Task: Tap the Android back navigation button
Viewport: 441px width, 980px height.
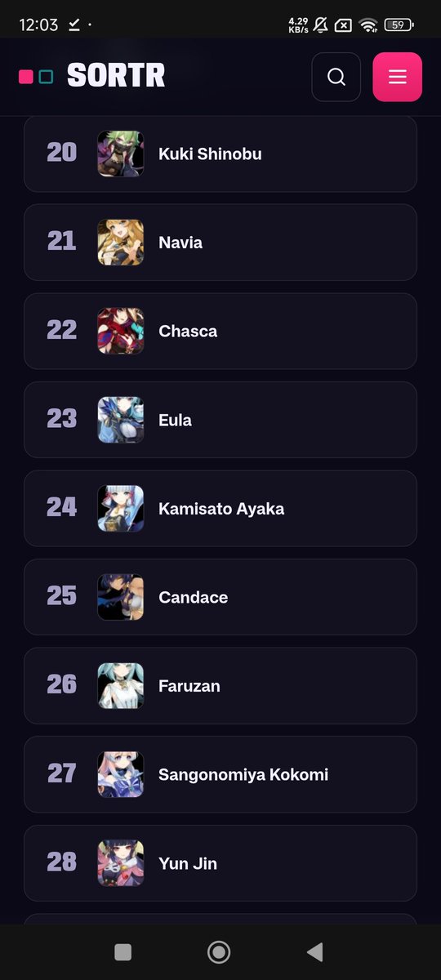Action: click(314, 951)
